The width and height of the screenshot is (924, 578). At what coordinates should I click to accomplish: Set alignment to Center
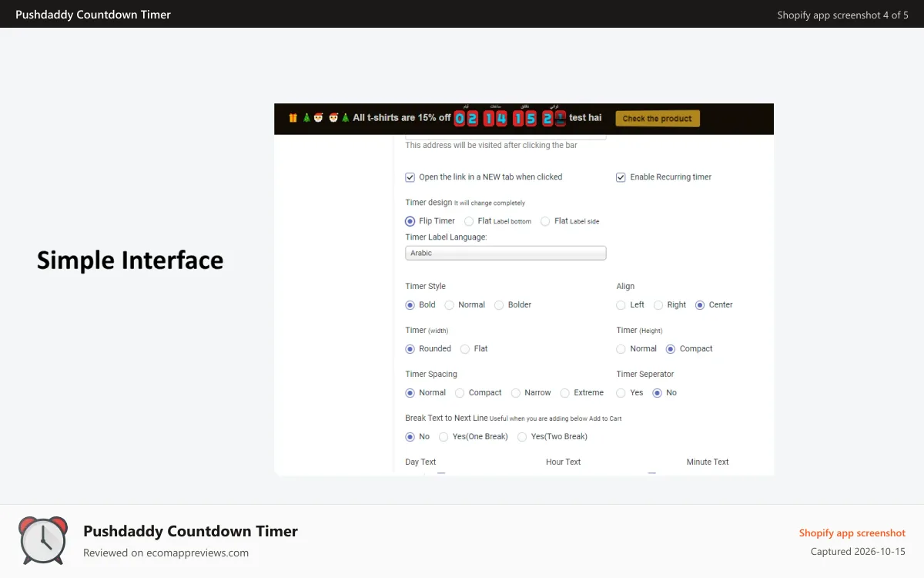[x=700, y=305]
